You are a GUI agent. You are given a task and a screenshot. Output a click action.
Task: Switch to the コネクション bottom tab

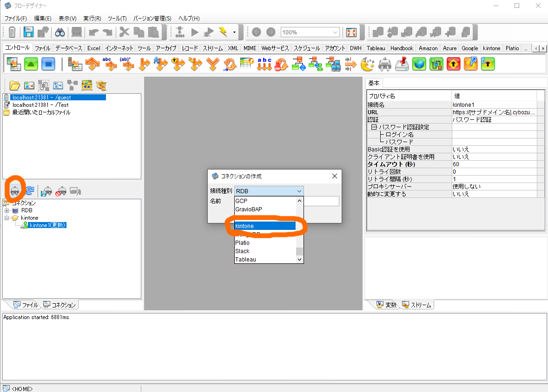point(59,305)
